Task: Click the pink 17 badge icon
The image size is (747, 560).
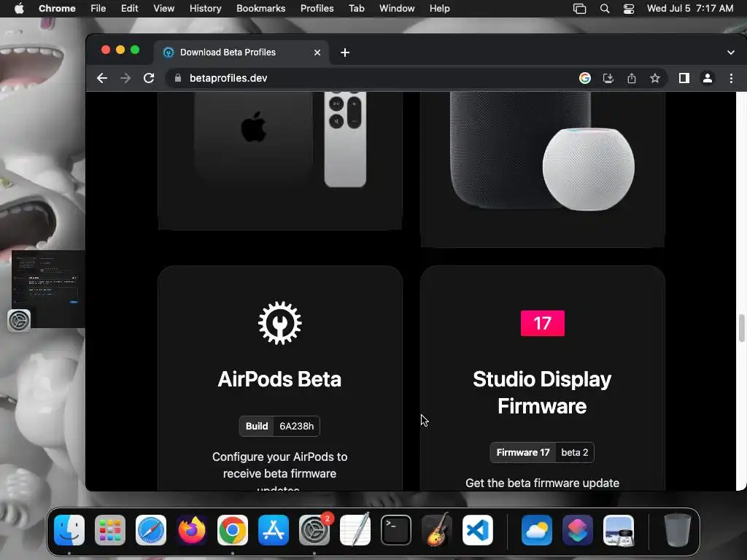Action: pos(542,323)
